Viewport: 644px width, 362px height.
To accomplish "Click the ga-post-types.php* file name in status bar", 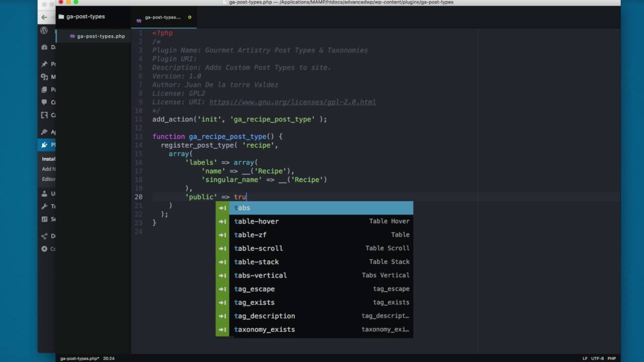I will [x=79, y=358].
